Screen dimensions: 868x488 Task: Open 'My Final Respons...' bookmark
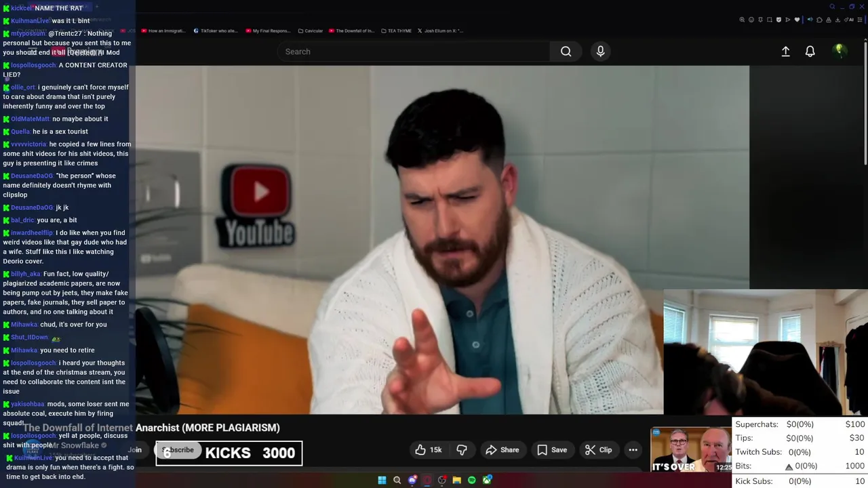268,30
